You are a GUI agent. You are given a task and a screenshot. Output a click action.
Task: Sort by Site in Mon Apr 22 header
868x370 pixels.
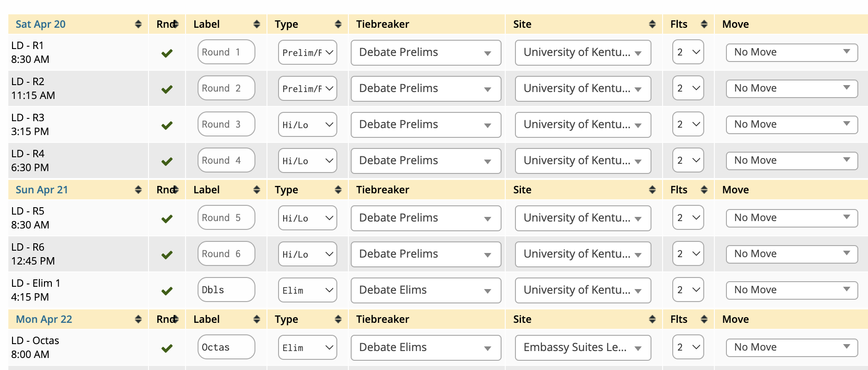click(x=652, y=319)
